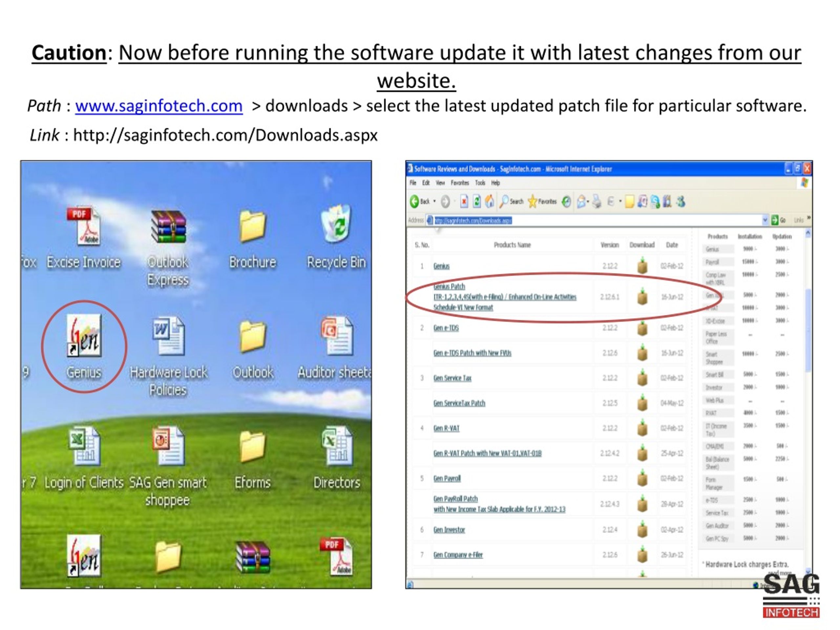Expand the Edit button dropdown arrow
The image size is (840, 630).
click(620, 201)
